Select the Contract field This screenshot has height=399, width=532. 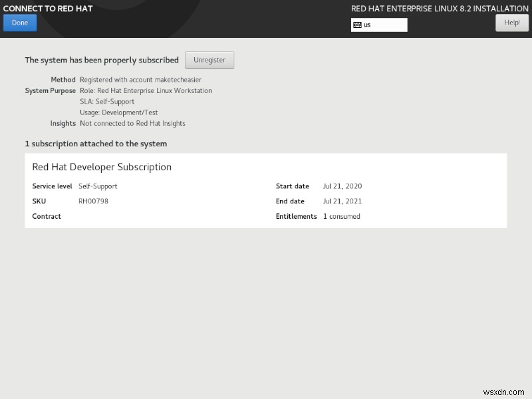pyautogui.click(x=47, y=216)
